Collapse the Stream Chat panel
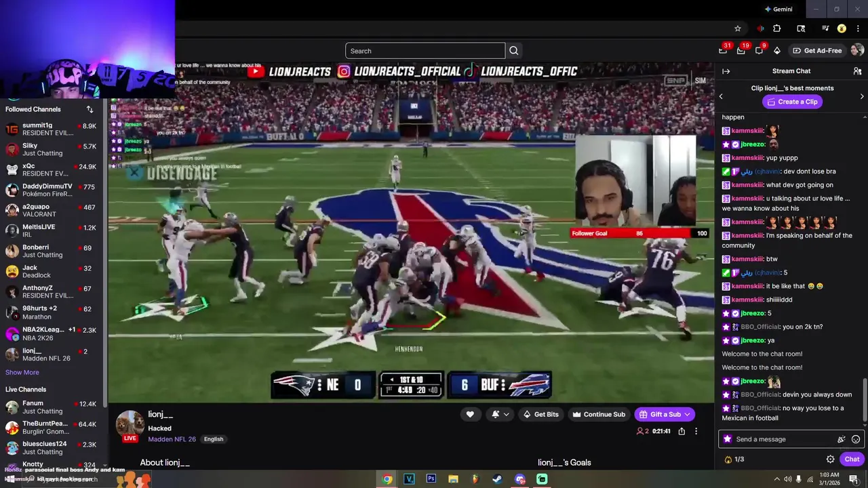Image resolution: width=868 pixels, height=488 pixels. 726,71
